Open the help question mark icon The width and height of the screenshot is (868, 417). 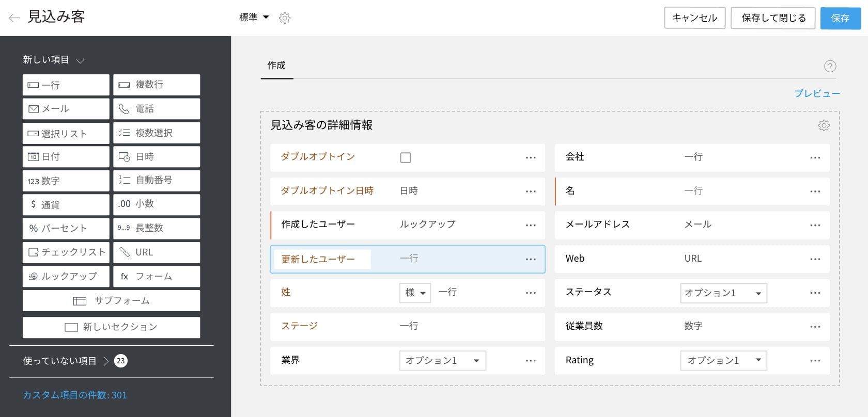click(x=830, y=66)
